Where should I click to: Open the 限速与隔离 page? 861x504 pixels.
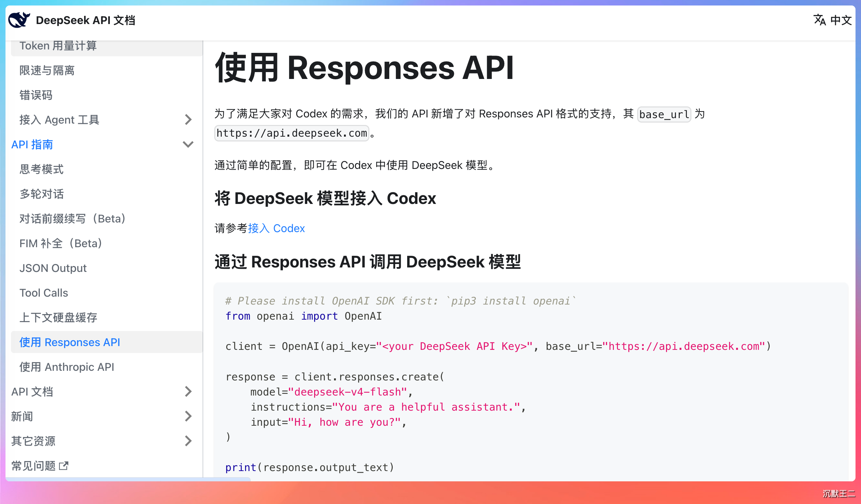(x=107, y=70)
